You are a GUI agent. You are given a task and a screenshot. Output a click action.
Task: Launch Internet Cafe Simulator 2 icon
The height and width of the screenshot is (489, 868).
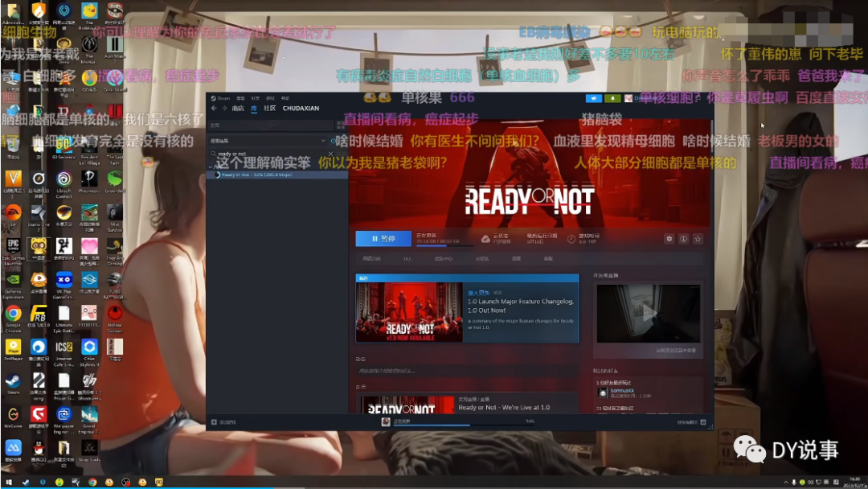click(x=63, y=352)
